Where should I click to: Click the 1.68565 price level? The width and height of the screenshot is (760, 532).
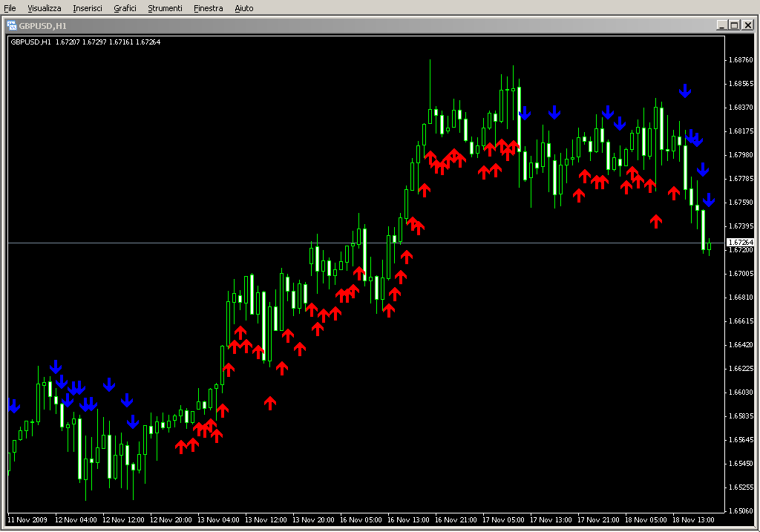click(x=741, y=84)
